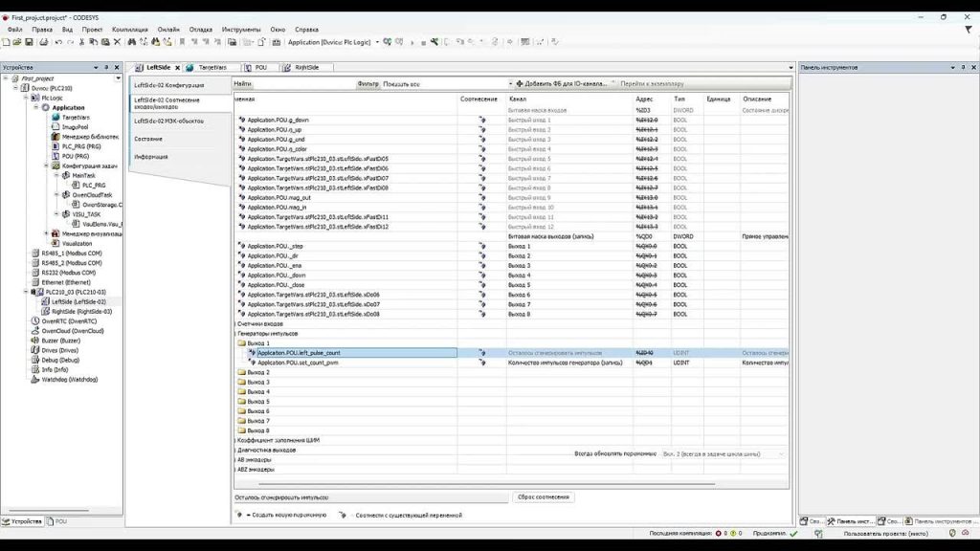The height and width of the screenshot is (551, 980).
Task: Click the Найти search input field
Action: pyautogui.click(x=303, y=84)
